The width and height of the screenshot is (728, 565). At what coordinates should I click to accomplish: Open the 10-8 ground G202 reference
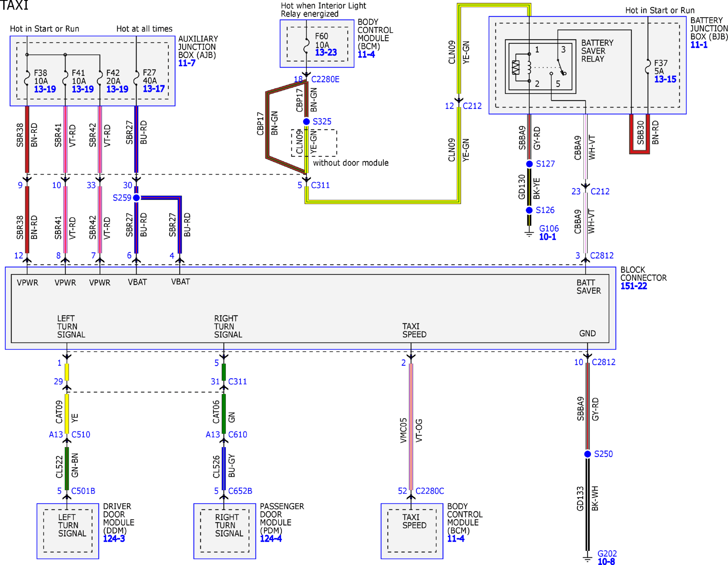pyautogui.click(x=606, y=561)
